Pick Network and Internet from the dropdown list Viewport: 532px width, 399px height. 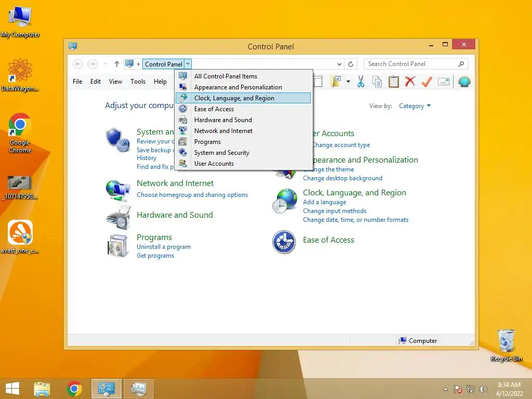tap(243, 130)
